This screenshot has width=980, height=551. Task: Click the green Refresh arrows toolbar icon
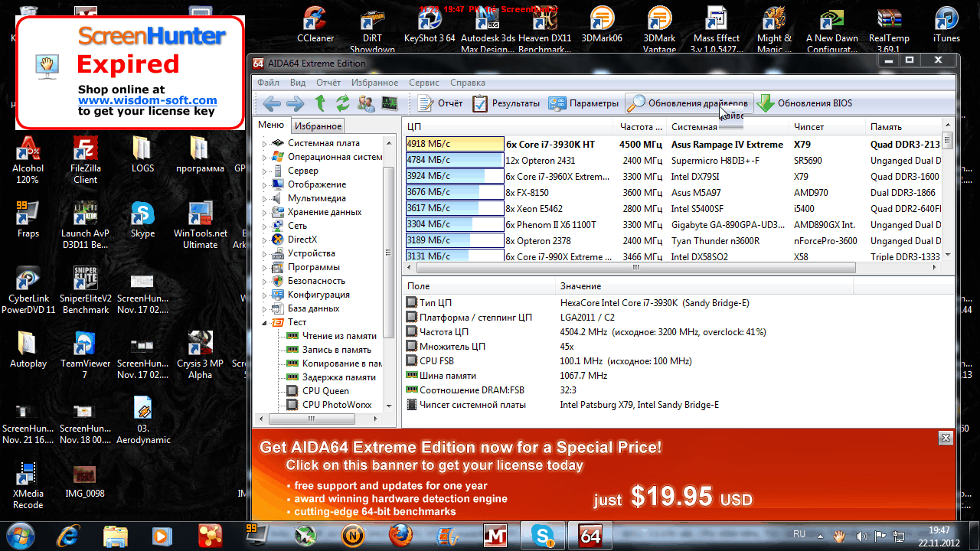[343, 103]
